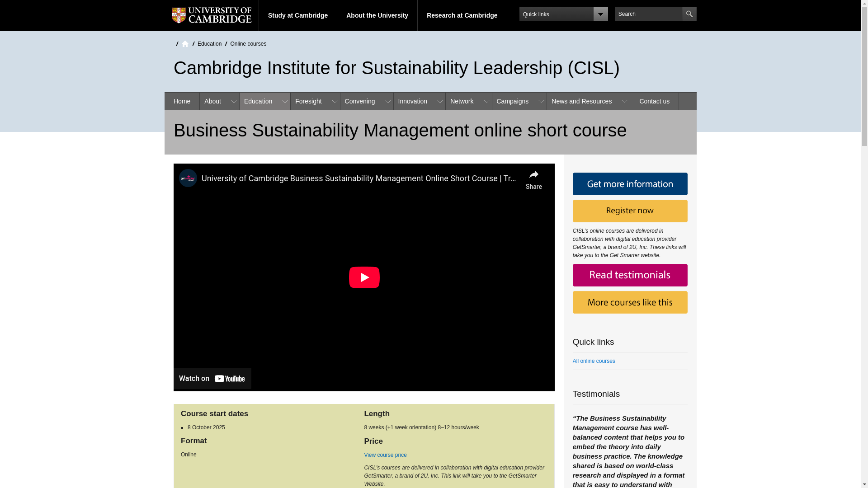Open About the University menu
868x488 pixels.
pyautogui.click(x=377, y=15)
